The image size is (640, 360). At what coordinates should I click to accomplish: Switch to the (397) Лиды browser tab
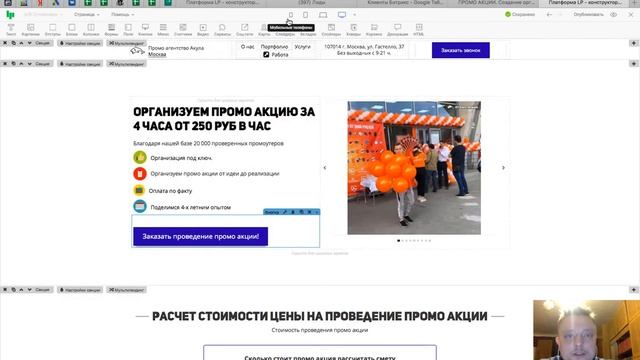point(313,2)
